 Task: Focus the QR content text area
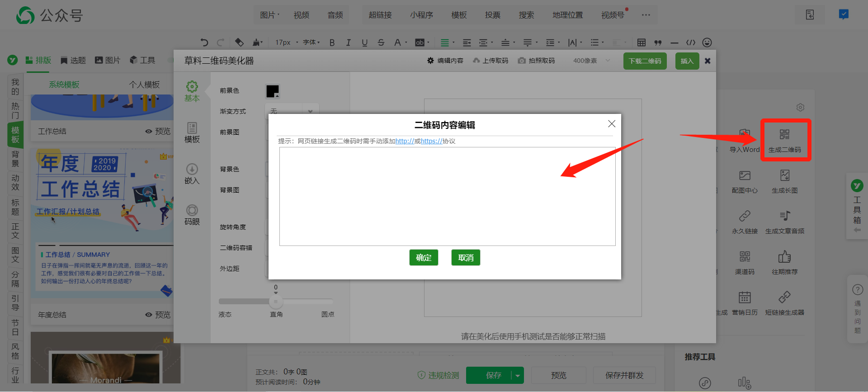447,196
